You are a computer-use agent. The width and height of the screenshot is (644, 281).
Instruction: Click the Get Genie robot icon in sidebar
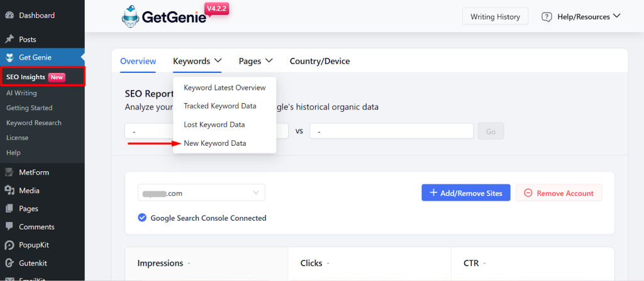pos(9,57)
